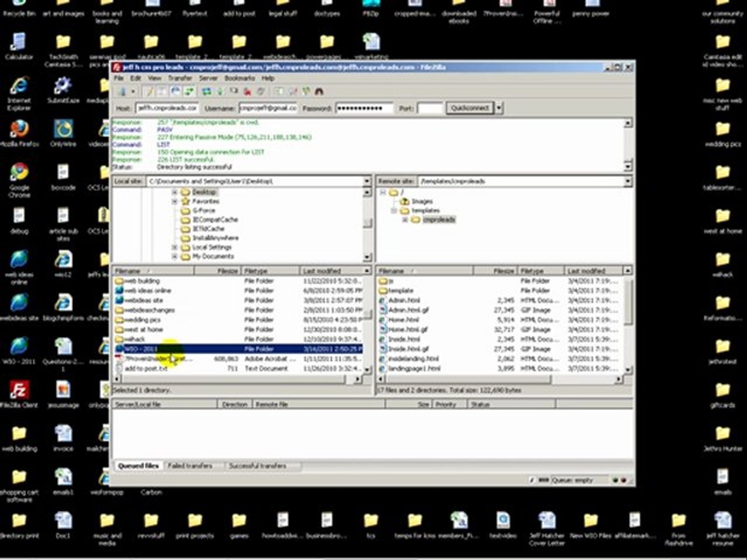Open the Transfer menu

tap(180, 78)
